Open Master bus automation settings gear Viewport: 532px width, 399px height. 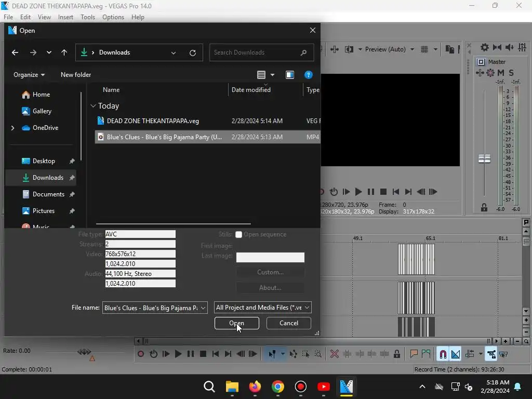[490, 73]
